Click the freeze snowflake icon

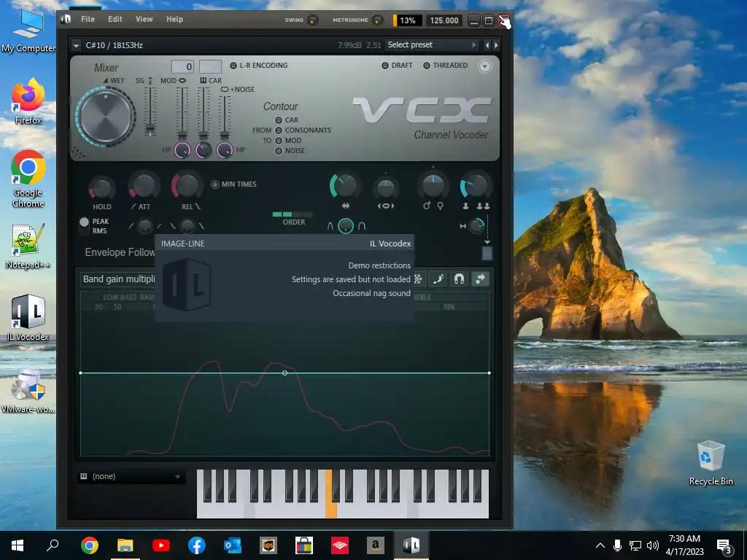(x=418, y=279)
